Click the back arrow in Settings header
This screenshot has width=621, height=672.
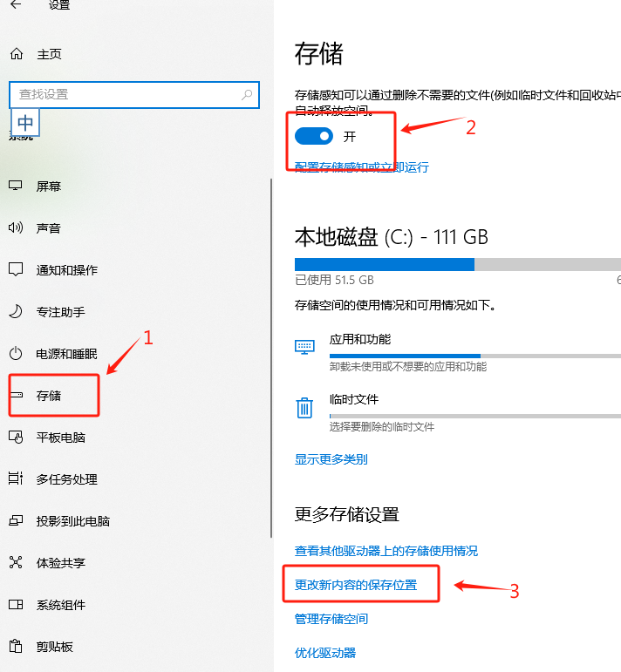click(16, 5)
